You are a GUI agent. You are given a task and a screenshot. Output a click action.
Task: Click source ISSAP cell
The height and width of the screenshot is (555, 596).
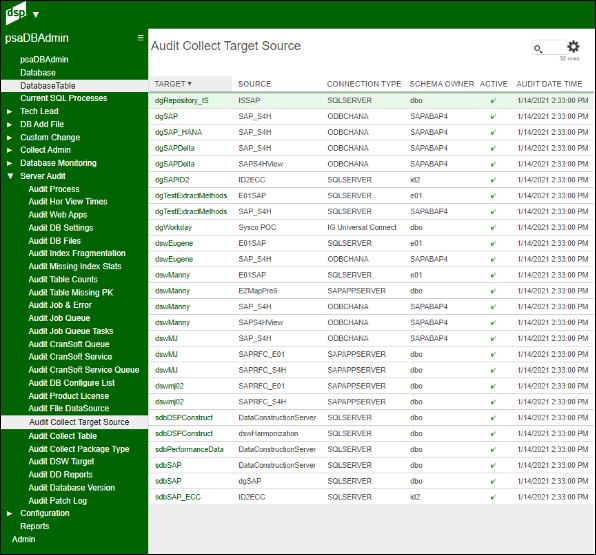pyautogui.click(x=249, y=100)
